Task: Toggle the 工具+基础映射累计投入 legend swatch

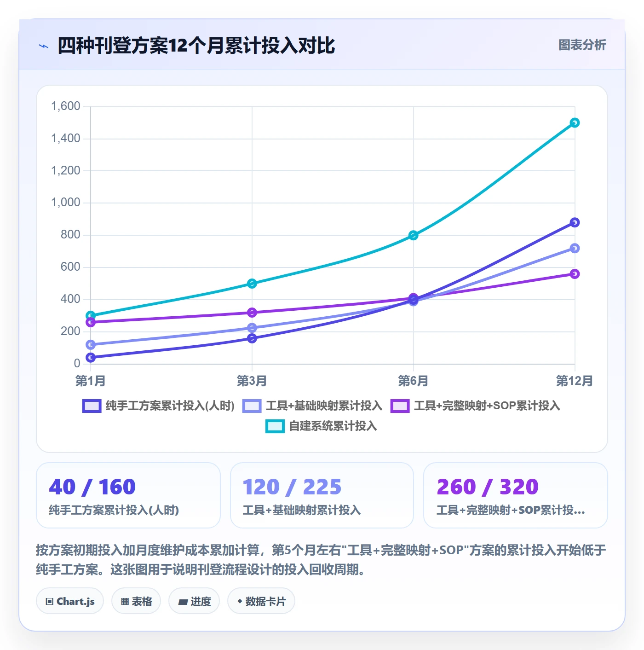Action: tap(252, 406)
